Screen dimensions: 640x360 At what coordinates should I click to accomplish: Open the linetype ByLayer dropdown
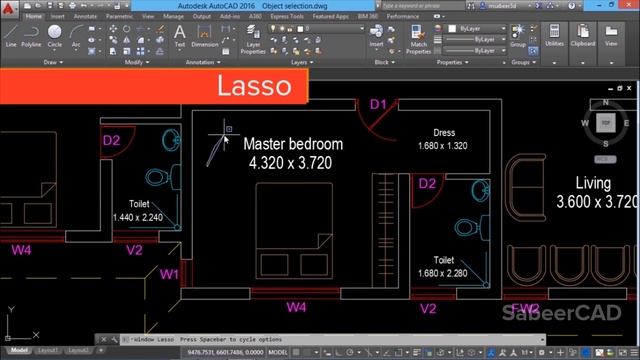[474, 51]
